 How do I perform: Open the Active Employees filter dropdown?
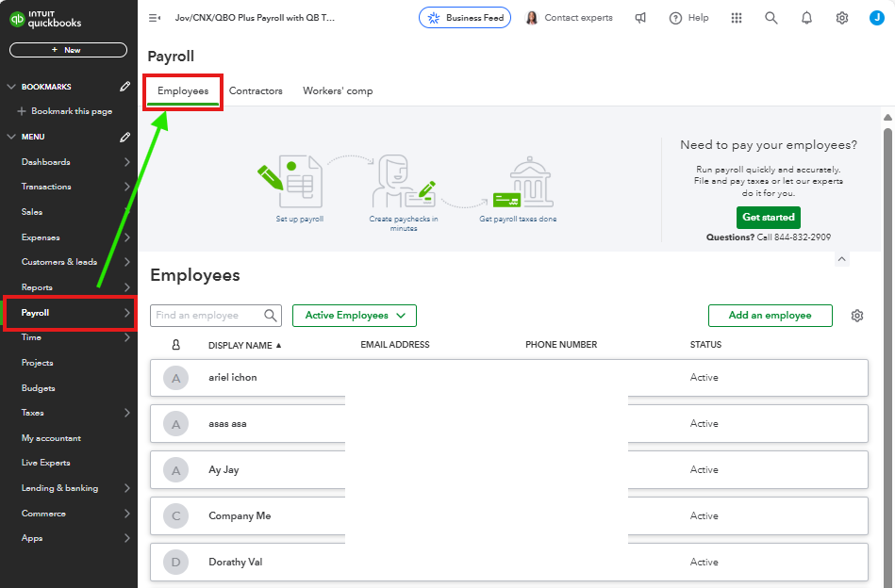pos(355,316)
